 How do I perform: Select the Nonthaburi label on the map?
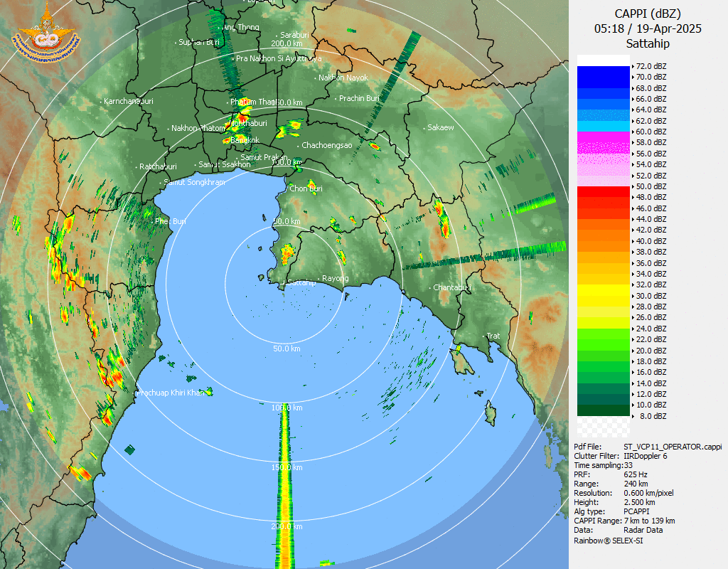pyautogui.click(x=248, y=123)
